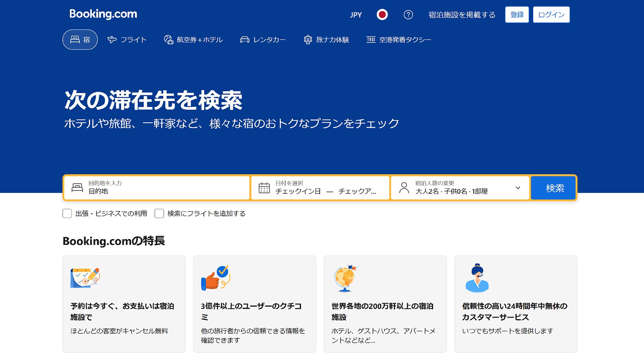Viewport: 644px width, 362px height.
Task: Open the JPY currency selector
Action: [356, 15]
